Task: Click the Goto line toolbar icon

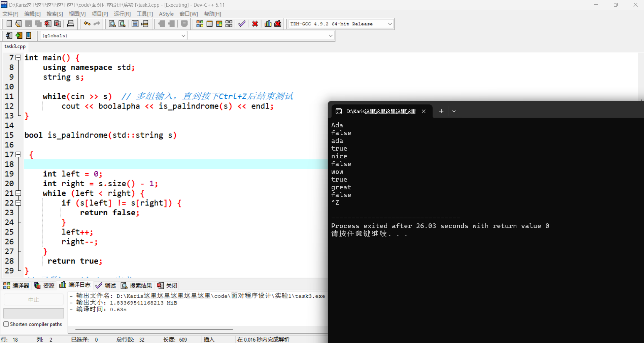Action: point(145,24)
